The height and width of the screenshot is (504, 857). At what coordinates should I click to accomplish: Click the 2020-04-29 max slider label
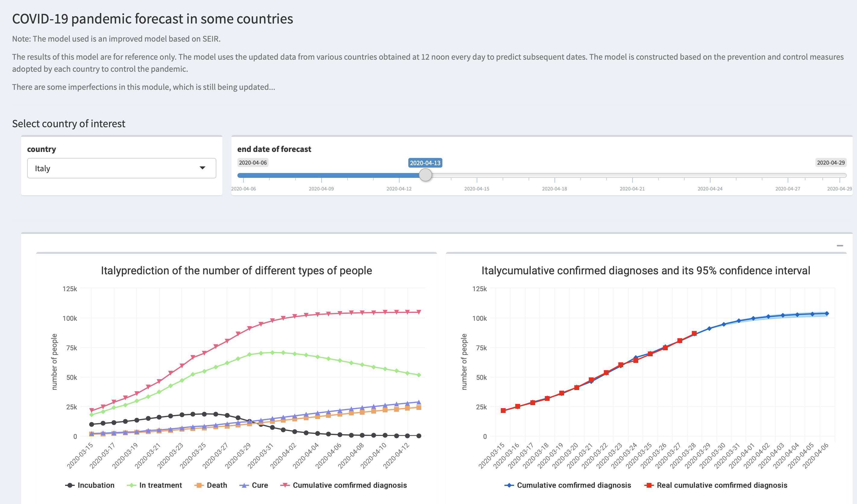coord(830,162)
